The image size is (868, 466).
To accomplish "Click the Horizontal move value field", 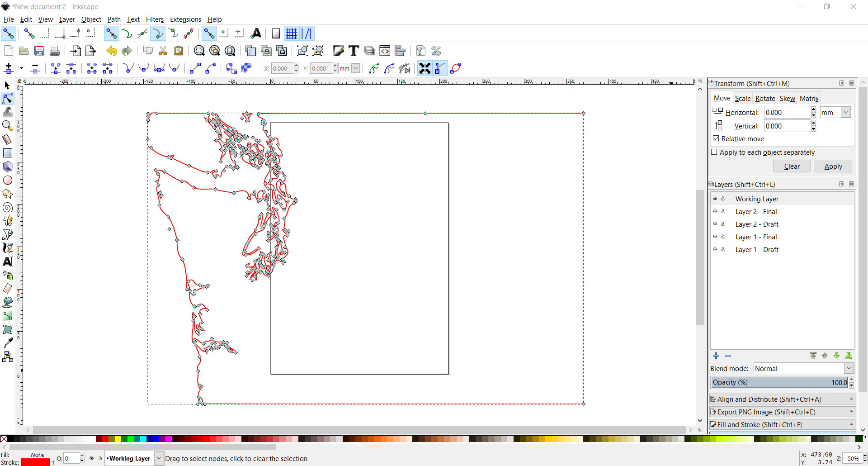I will (787, 112).
